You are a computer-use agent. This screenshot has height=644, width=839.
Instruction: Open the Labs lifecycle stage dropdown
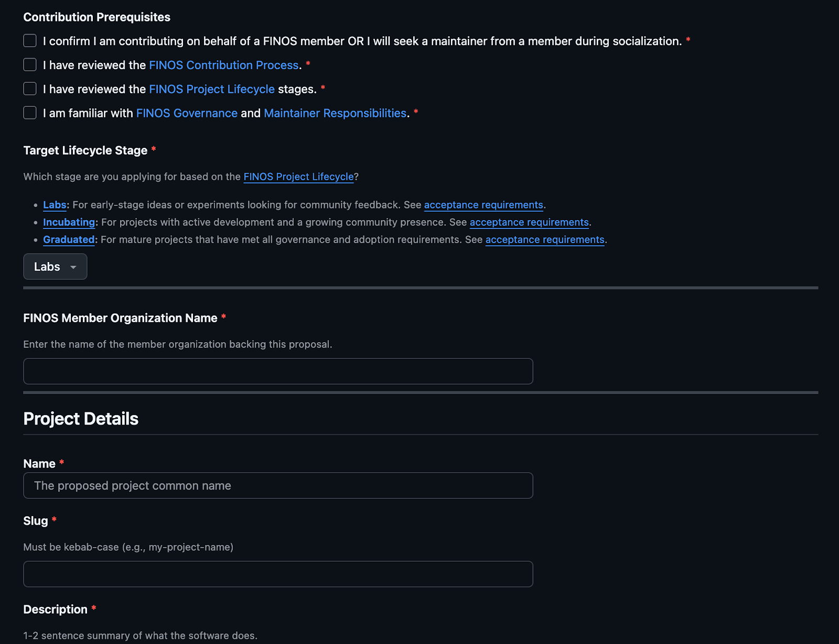coord(55,267)
